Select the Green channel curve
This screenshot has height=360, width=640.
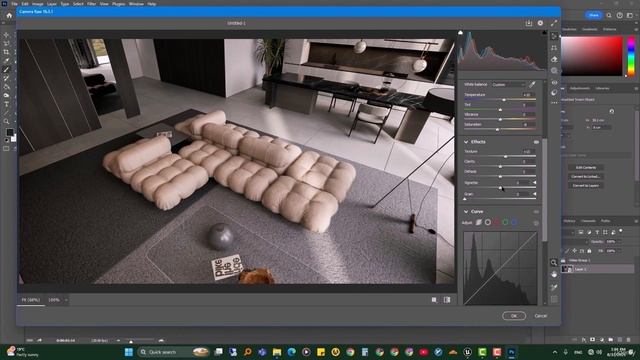(505, 222)
